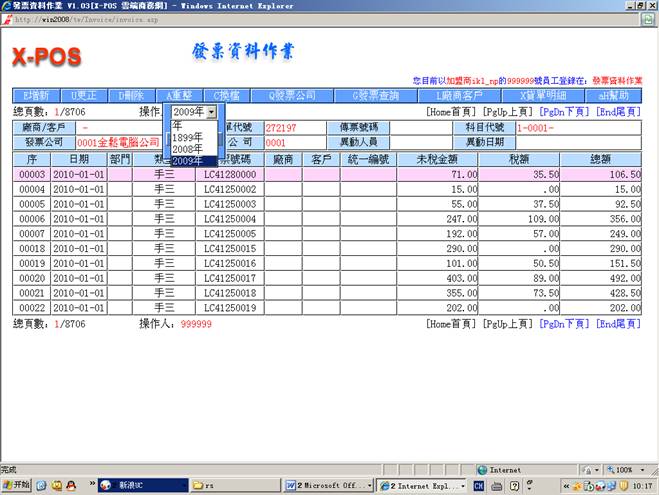Click the 發票公司 field 0001金殿電腦公司
Viewport: 659px width, 495px height.
pos(118,142)
